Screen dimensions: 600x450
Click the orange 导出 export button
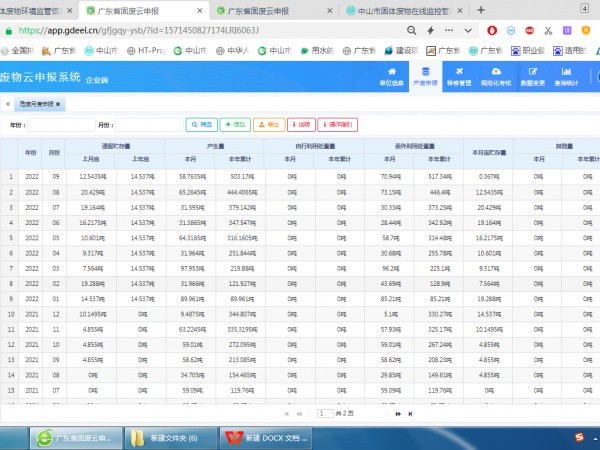click(269, 125)
